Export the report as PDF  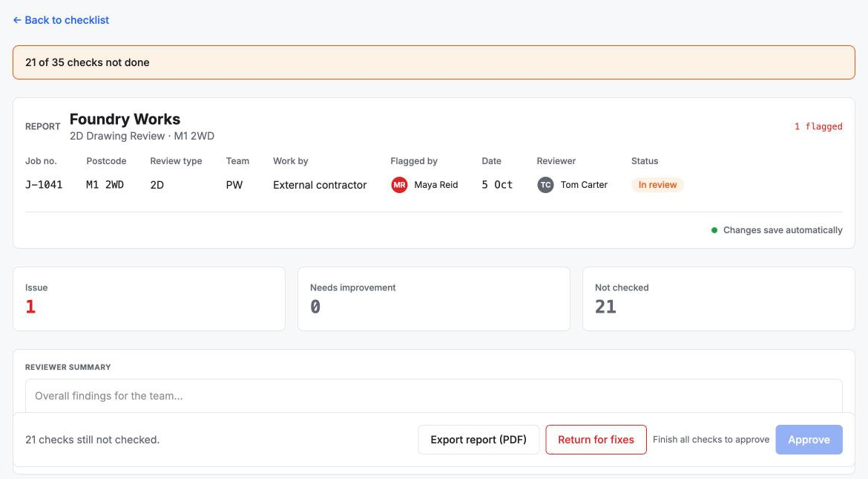tap(479, 440)
